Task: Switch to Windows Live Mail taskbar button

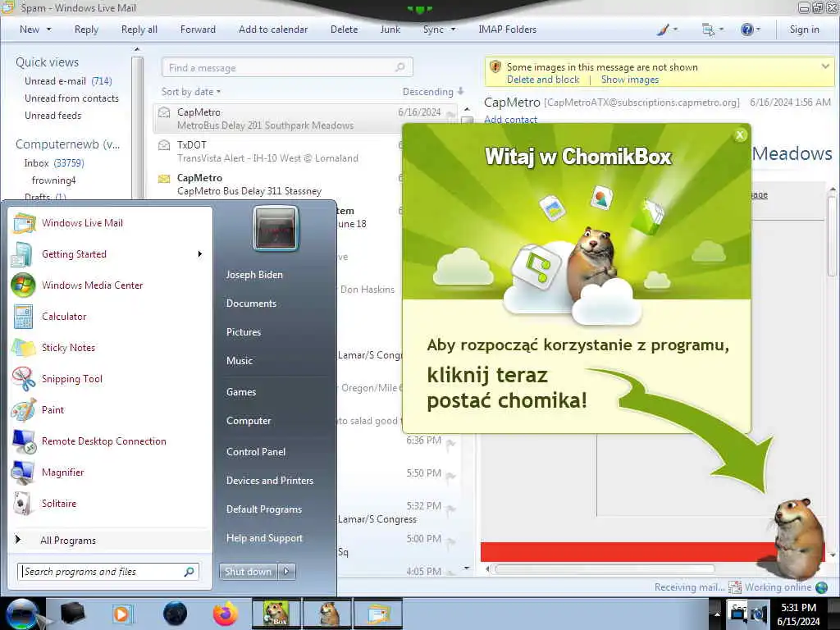Action: (x=377, y=614)
